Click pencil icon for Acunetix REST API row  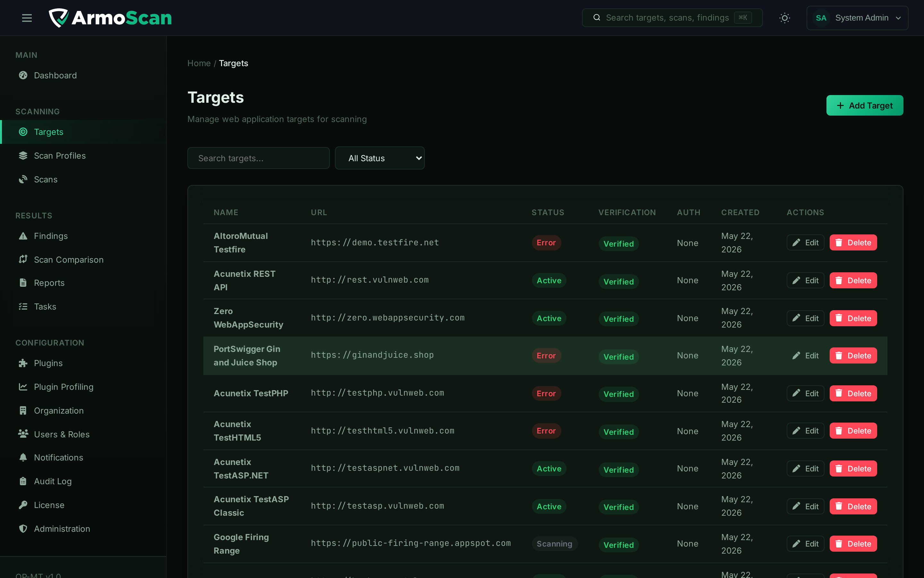click(x=796, y=281)
